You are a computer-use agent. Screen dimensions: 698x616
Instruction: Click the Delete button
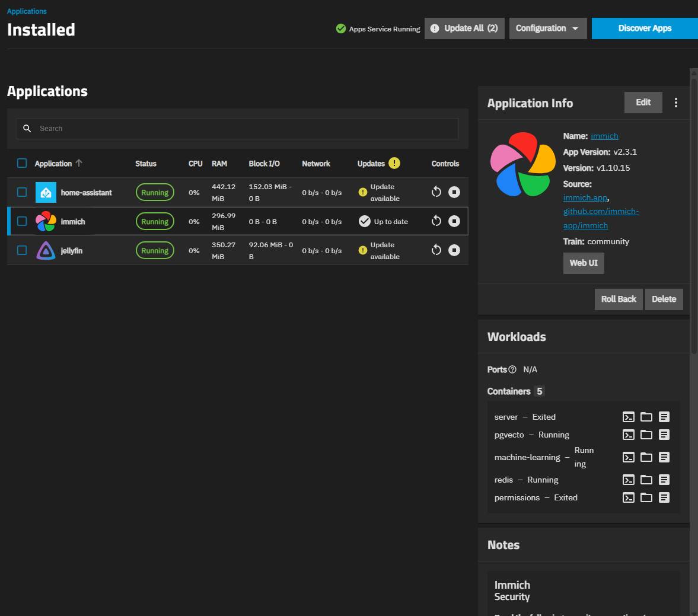coord(664,299)
